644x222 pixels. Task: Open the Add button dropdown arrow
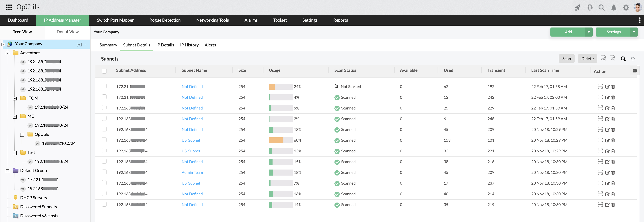click(588, 32)
